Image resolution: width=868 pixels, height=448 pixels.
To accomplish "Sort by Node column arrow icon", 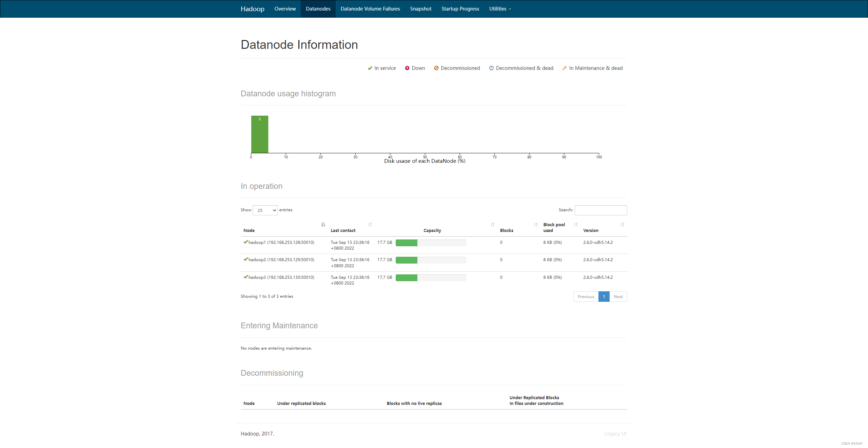I will (x=323, y=225).
